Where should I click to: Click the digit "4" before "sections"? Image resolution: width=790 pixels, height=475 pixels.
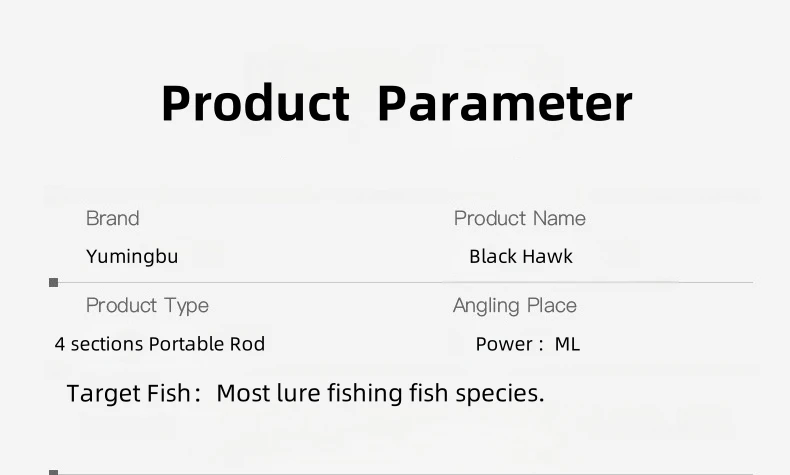(60, 344)
